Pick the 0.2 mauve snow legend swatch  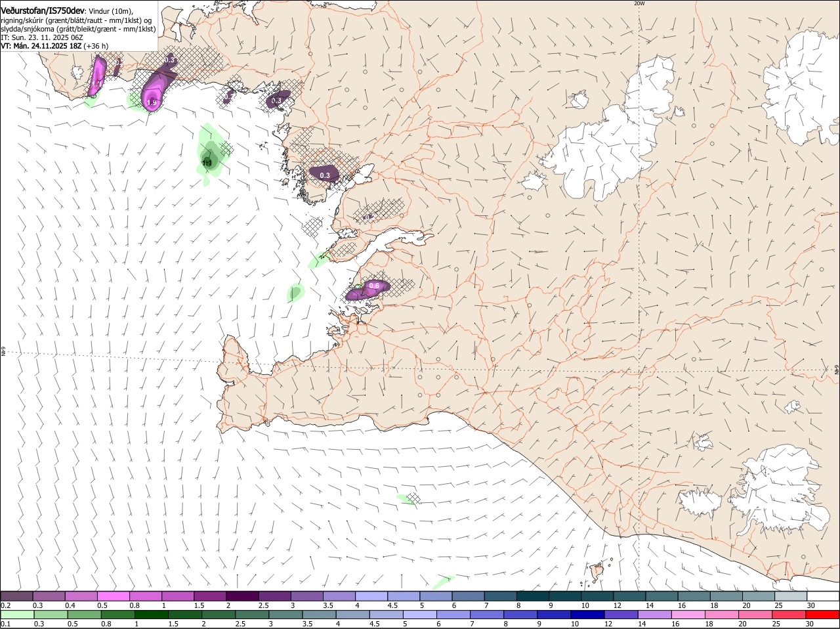coord(16,596)
